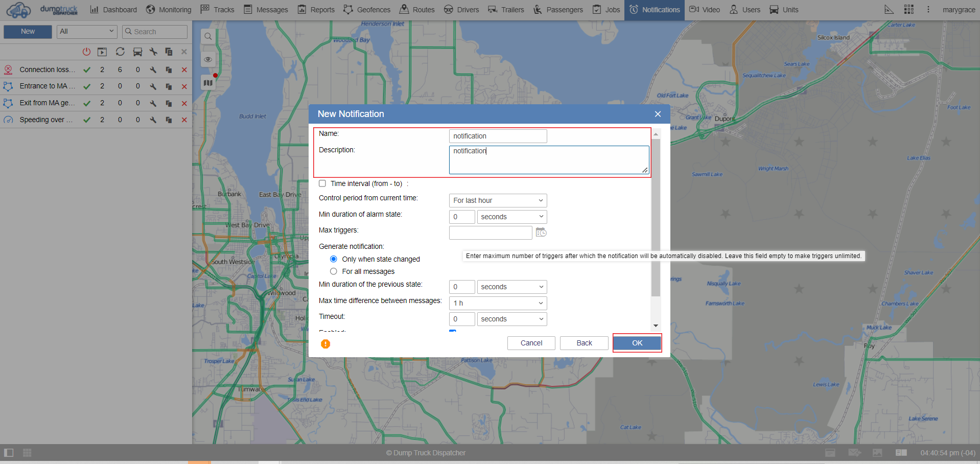980x464 pixels.
Task: Click the Back button
Action: coord(585,343)
